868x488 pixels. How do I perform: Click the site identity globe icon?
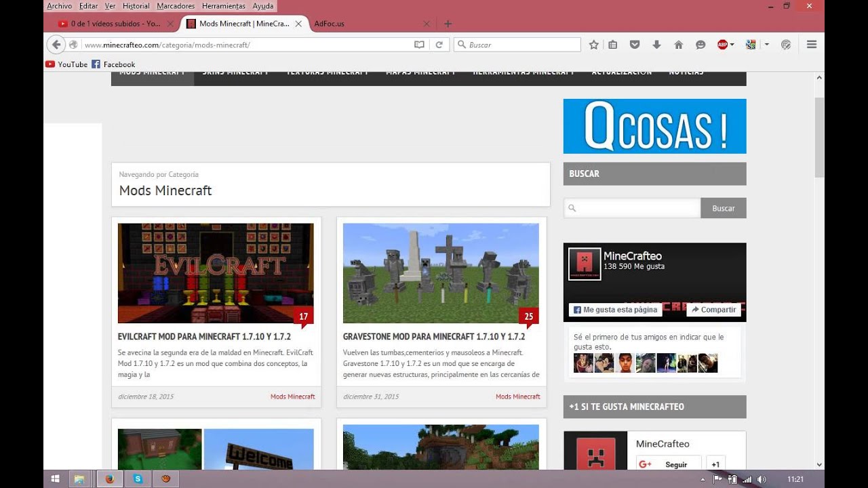pyautogui.click(x=73, y=45)
